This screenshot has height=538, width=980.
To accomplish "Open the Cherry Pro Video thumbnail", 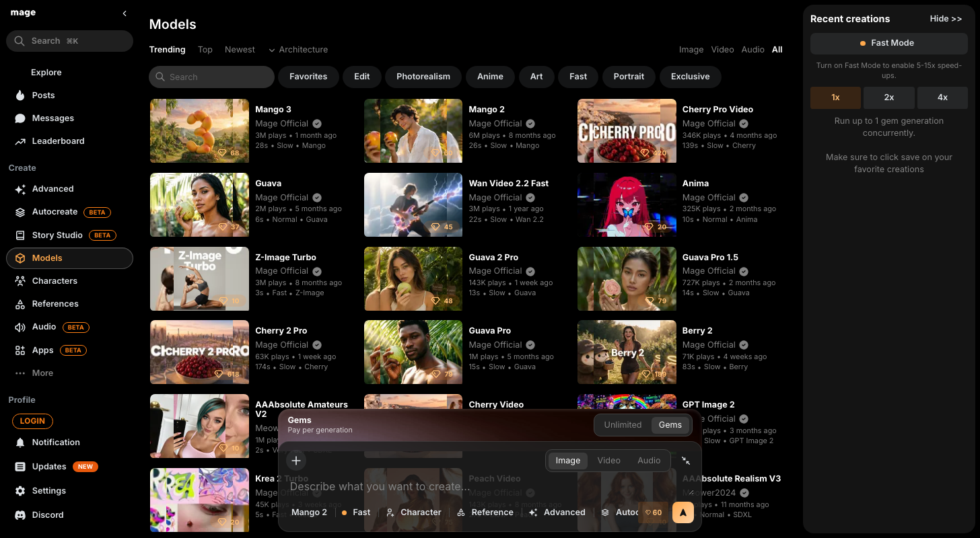I will tap(627, 131).
